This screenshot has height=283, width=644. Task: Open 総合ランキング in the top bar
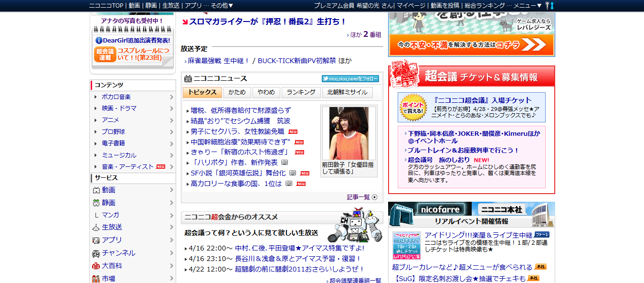485,5
